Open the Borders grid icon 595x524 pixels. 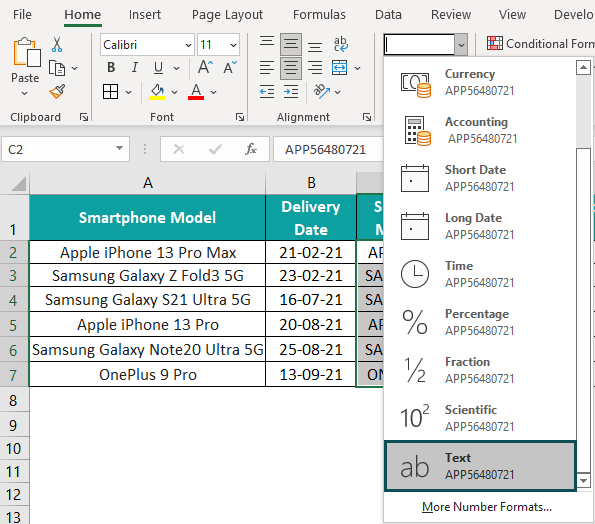110,92
